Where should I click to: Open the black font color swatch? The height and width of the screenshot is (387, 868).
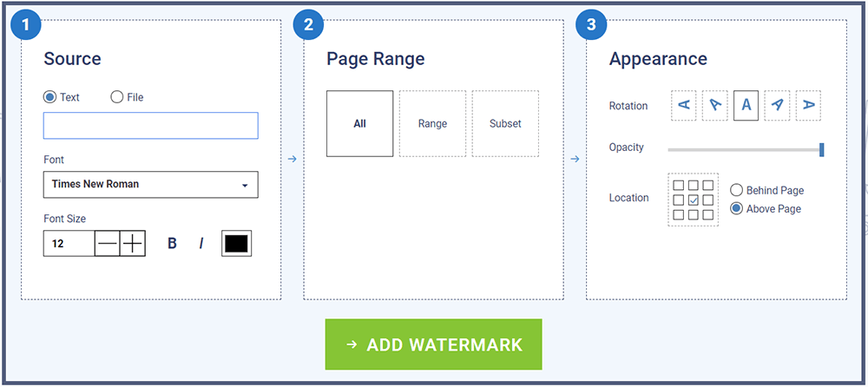point(236,244)
